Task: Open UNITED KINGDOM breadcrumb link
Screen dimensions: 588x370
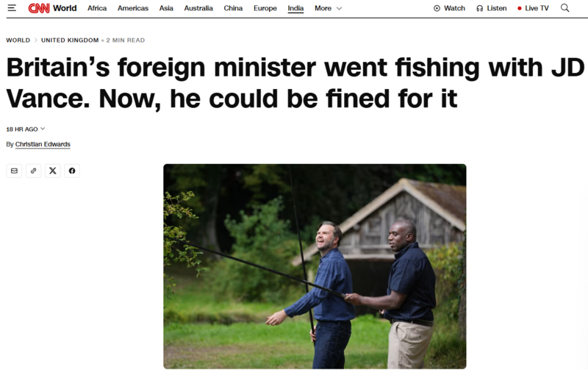Action: coord(70,40)
